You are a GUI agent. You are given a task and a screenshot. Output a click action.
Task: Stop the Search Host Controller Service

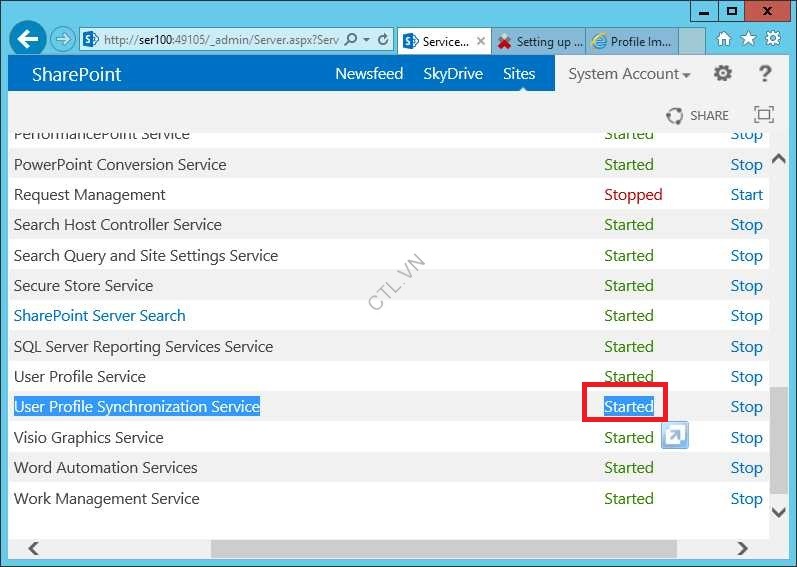point(746,225)
